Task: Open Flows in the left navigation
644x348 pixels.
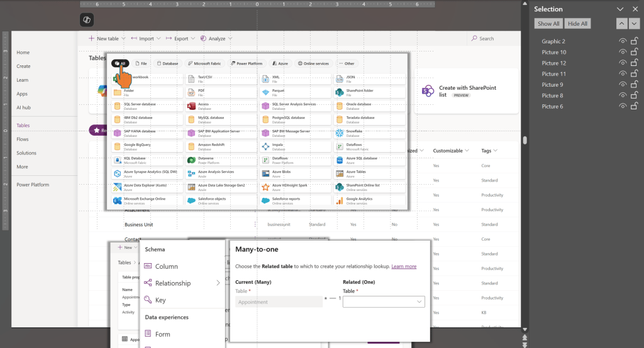Action: 23,139
